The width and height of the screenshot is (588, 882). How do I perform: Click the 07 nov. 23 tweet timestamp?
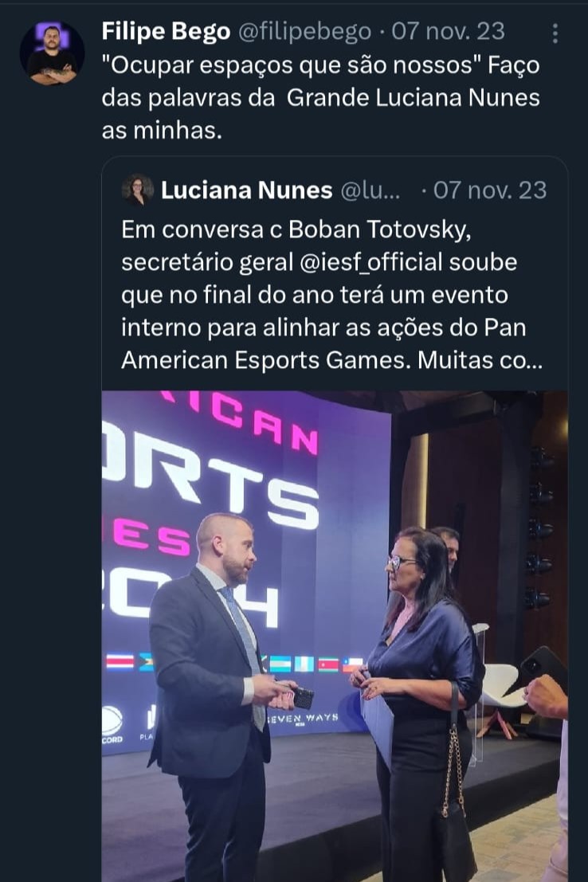(449, 32)
